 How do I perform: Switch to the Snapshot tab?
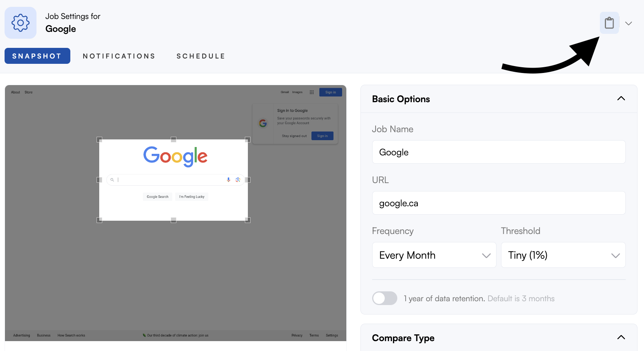[x=37, y=56]
